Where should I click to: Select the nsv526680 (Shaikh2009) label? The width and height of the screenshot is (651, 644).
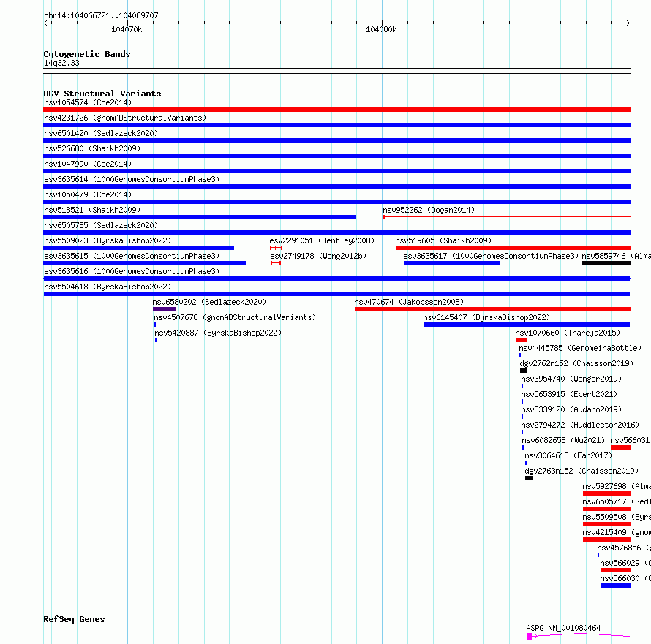(92, 148)
